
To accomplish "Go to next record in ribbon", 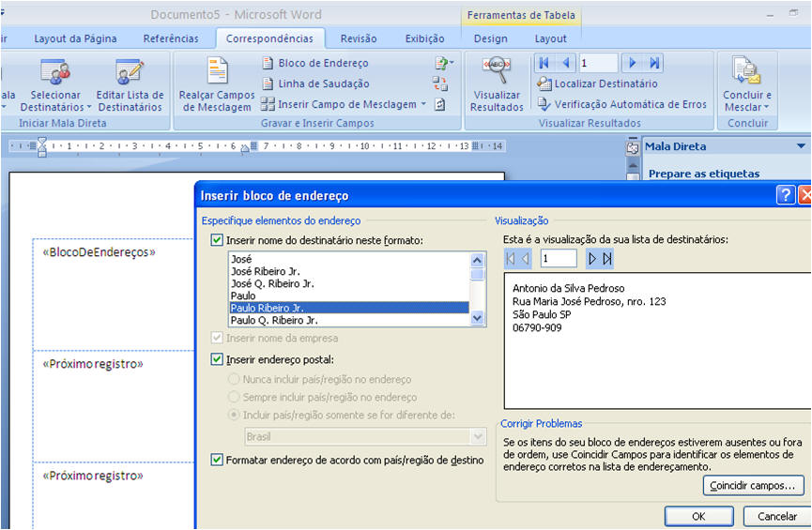I will click(634, 63).
